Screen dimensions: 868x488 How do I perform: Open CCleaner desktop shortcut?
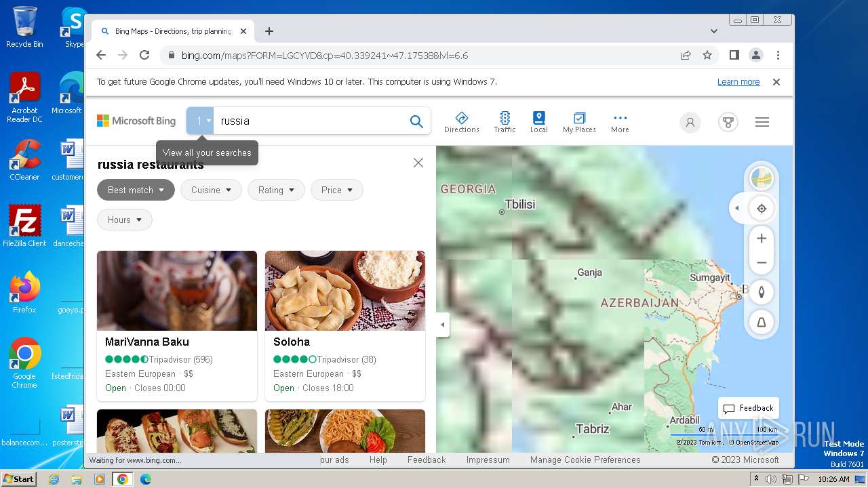[24, 160]
